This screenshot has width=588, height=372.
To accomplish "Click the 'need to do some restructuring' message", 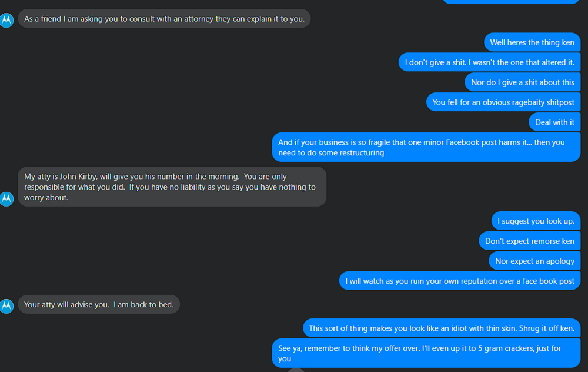I will pyautogui.click(x=426, y=147).
